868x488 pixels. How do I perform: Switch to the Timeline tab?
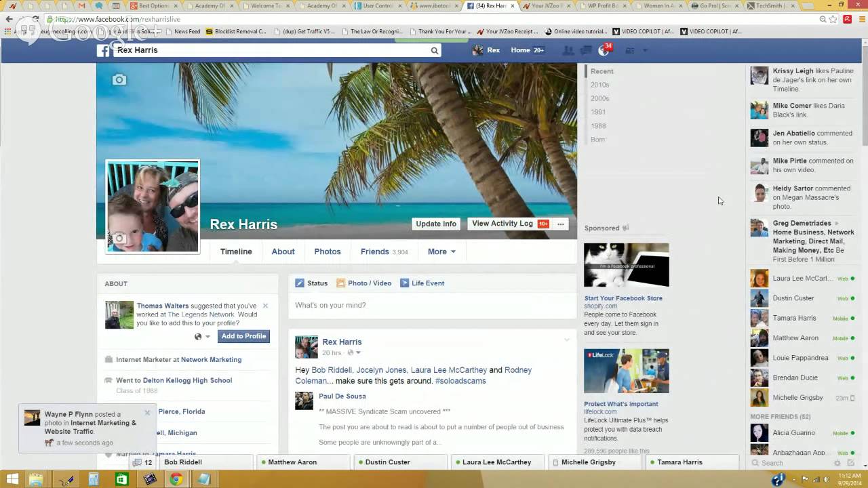pos(236,251)
